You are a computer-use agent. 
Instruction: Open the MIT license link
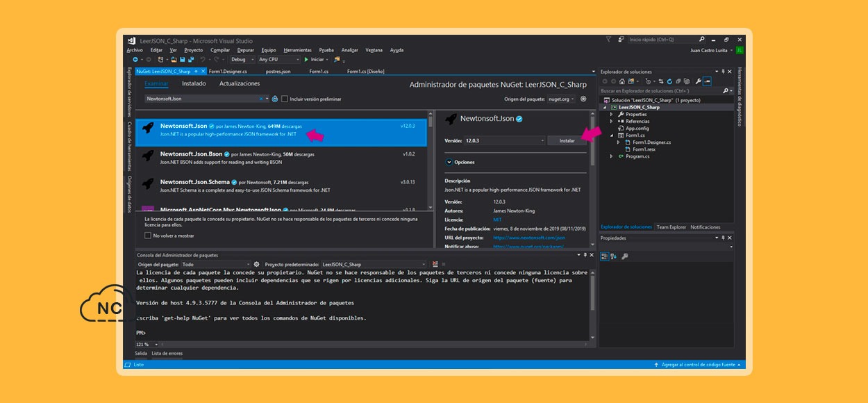tap(497, 220)
